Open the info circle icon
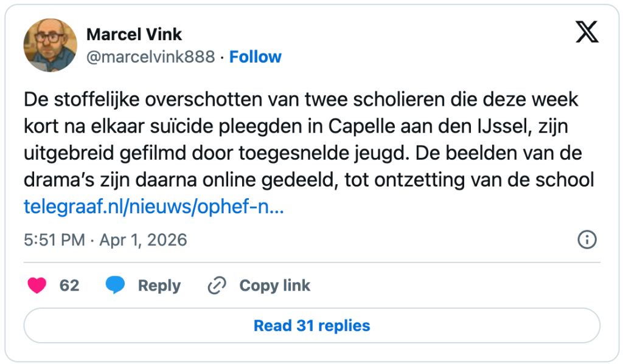The height and width of the screenshot is (364, 623). (586, 239)
